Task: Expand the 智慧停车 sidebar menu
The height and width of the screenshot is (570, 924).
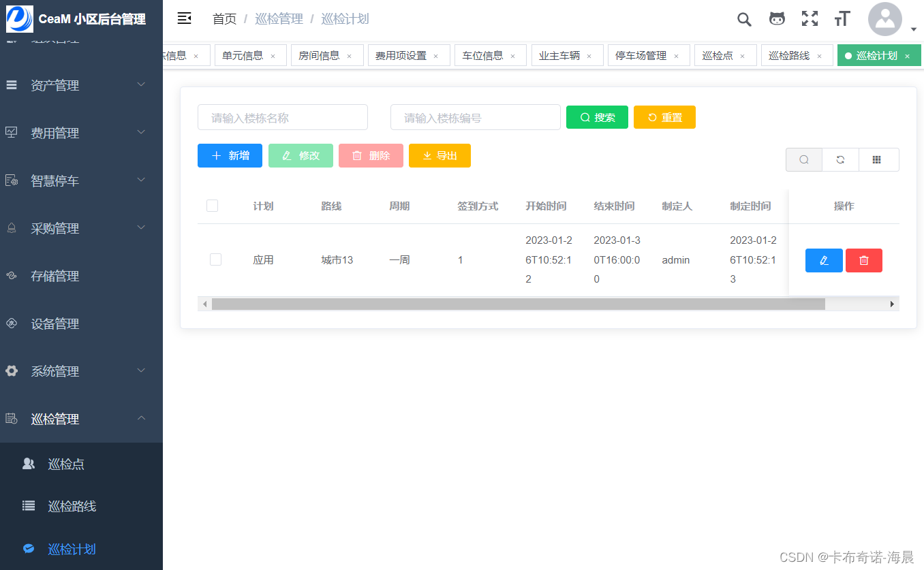Action: 81,180
